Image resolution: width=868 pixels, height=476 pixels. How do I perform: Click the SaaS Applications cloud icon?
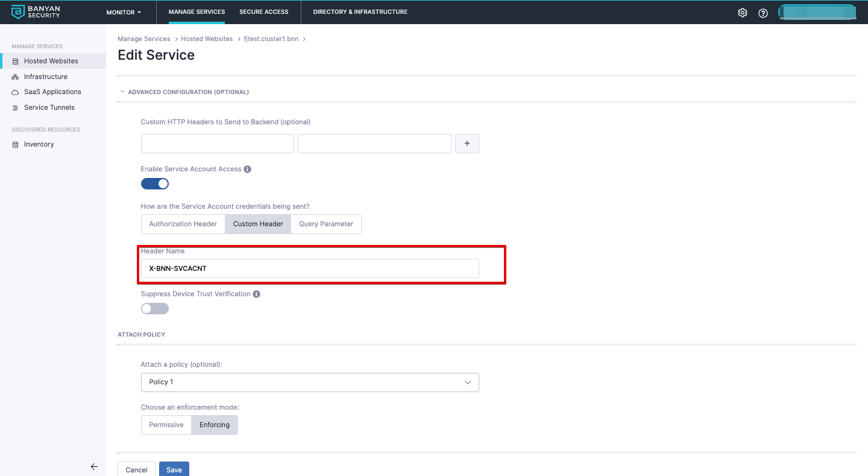(16, 92)
